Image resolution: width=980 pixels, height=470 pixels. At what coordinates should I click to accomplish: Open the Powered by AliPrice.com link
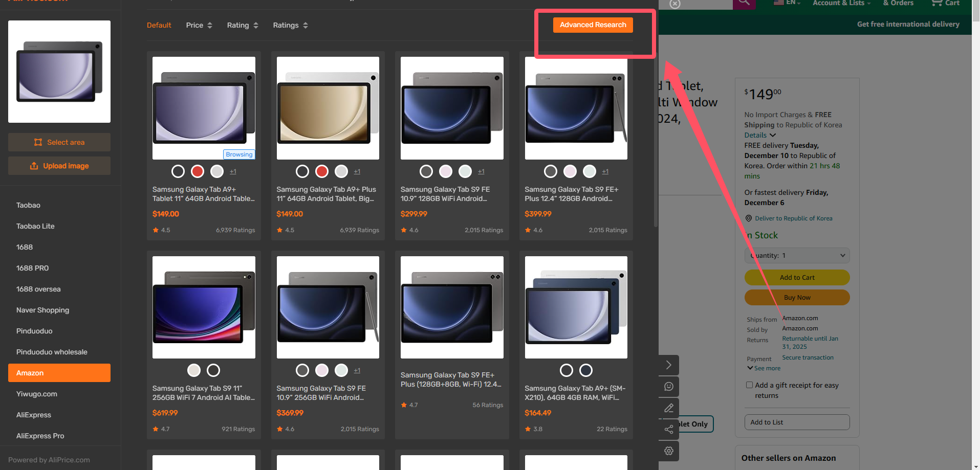pyautogui.click(x=49, y=460)
